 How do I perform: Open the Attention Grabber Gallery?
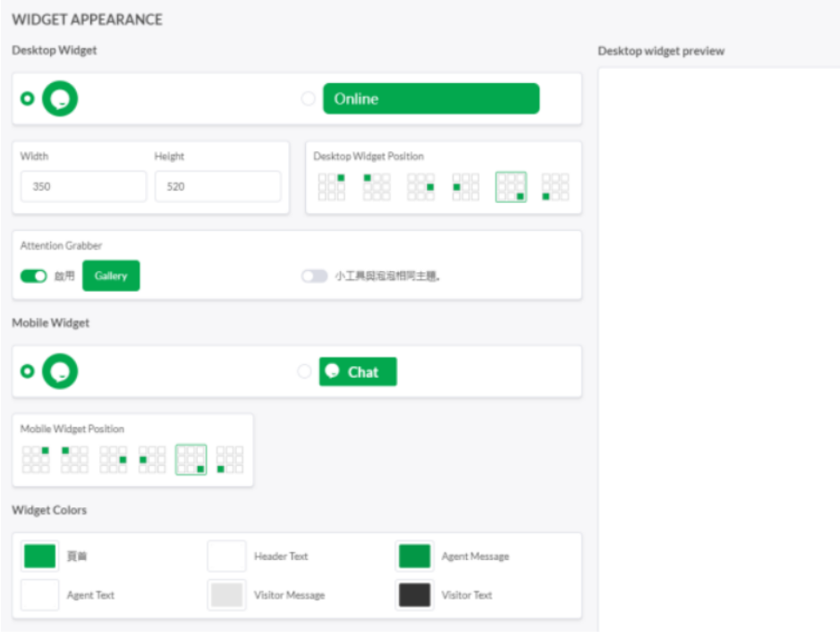tap(111, 276)
